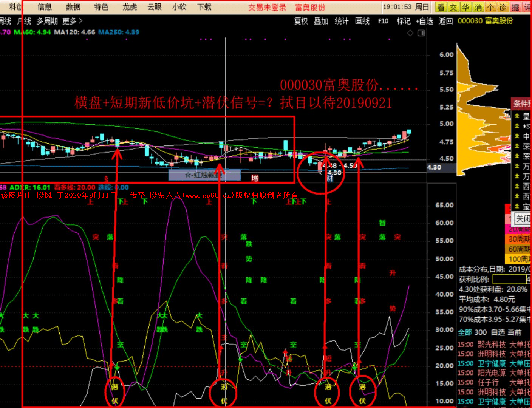Switch to 月线 monthly period
Viewport: 532px width, 408px height.
23,21
